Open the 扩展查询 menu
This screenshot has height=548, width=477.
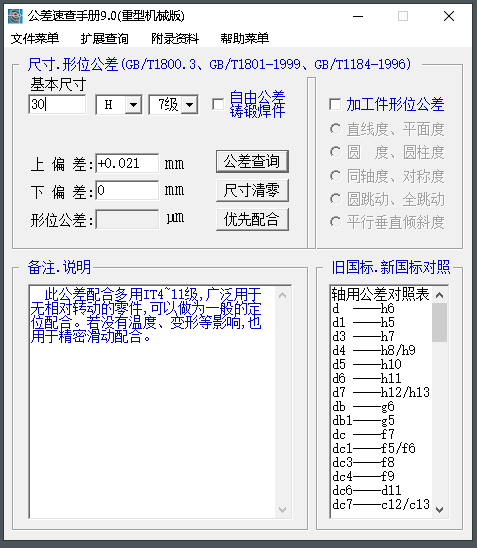(104, 38)
